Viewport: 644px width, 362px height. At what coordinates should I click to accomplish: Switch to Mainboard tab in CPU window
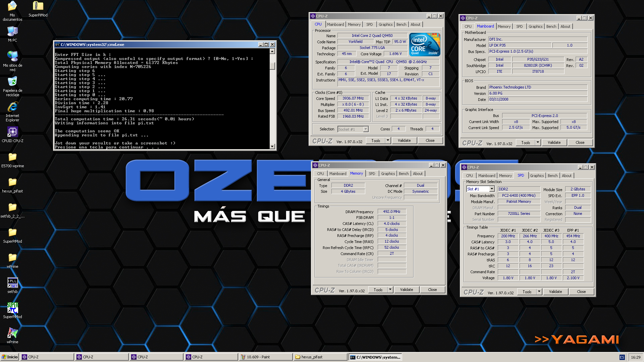(x=335, y=24)
